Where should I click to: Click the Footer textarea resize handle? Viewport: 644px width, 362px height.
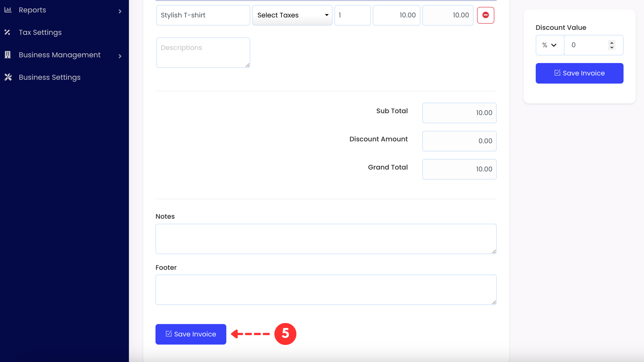494,302
